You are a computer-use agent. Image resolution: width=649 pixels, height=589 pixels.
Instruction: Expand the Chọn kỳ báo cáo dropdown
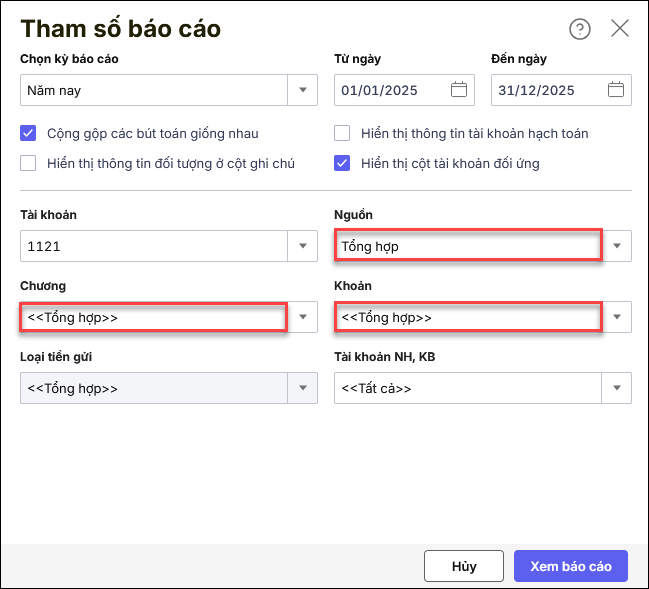[x=303, y=90]
